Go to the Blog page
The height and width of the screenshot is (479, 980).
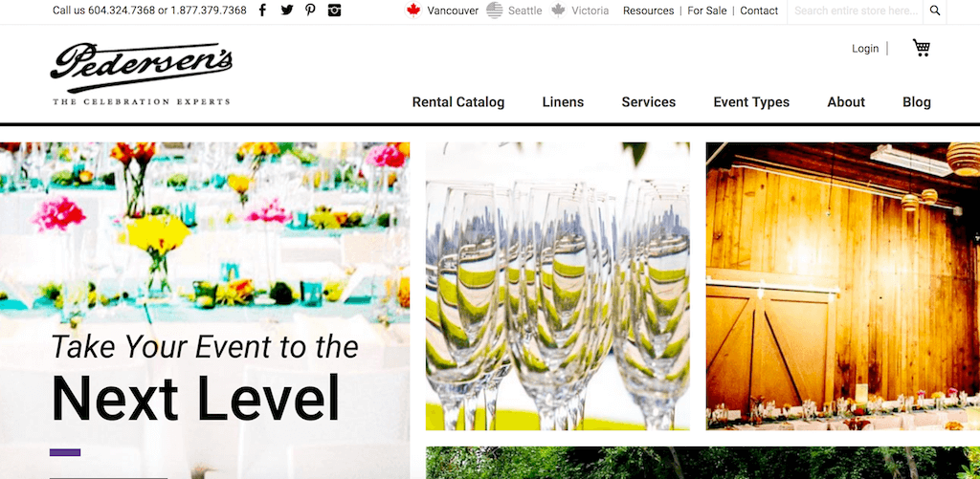(x=916, y=101)
